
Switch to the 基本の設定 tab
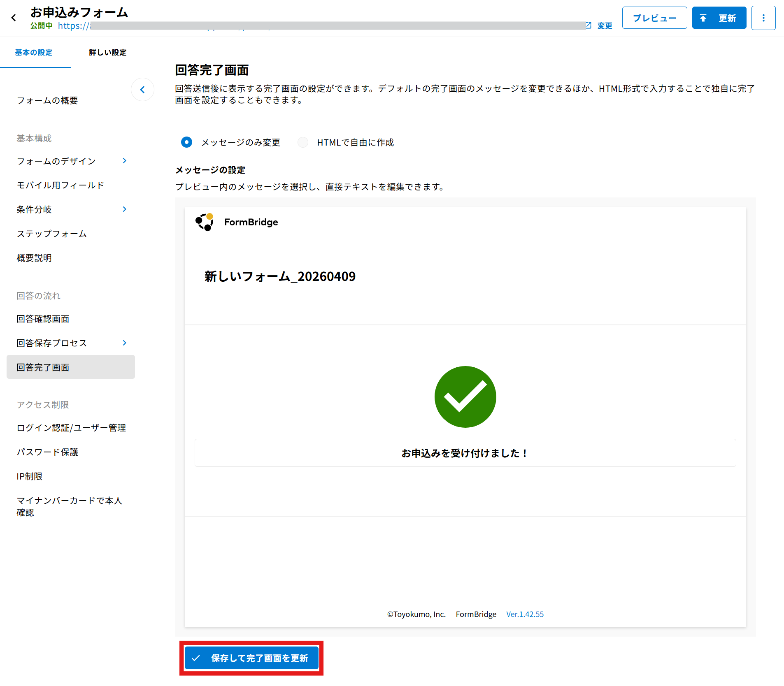(x=34, y=52)
